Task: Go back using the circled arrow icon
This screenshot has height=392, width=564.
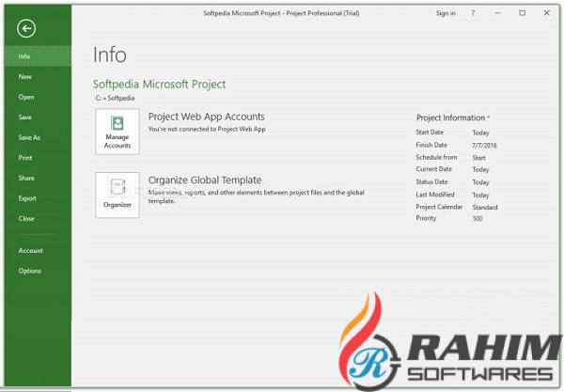Action: 26,28
